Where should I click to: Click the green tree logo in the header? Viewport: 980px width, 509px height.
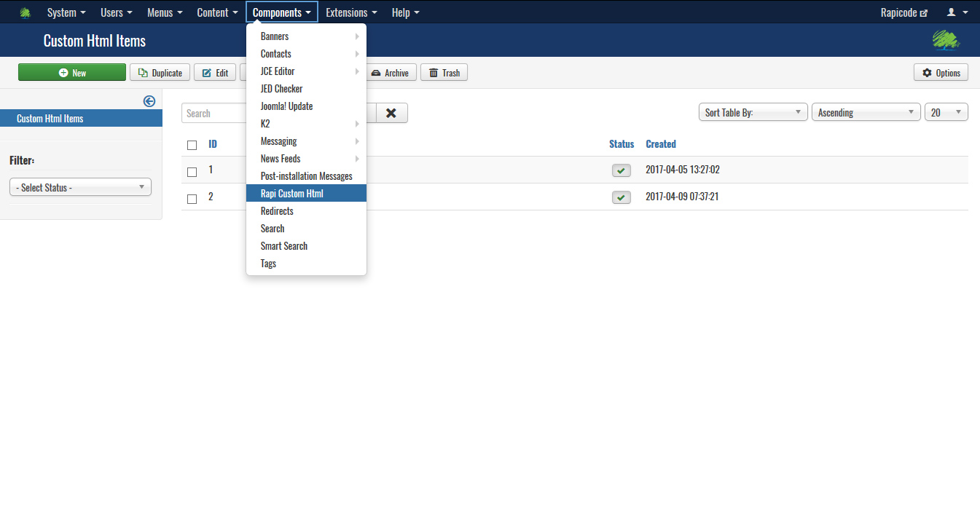click(x=946, y=40)
